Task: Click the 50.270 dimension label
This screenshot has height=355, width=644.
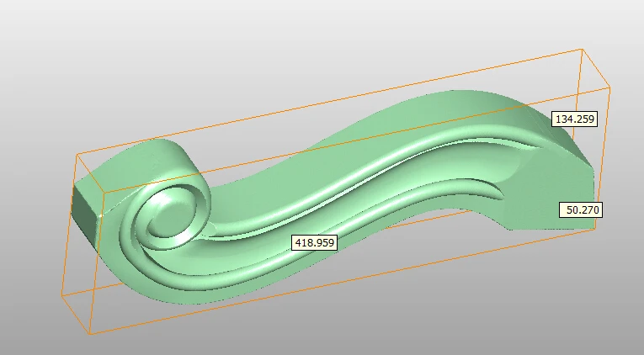Action: 581,209
